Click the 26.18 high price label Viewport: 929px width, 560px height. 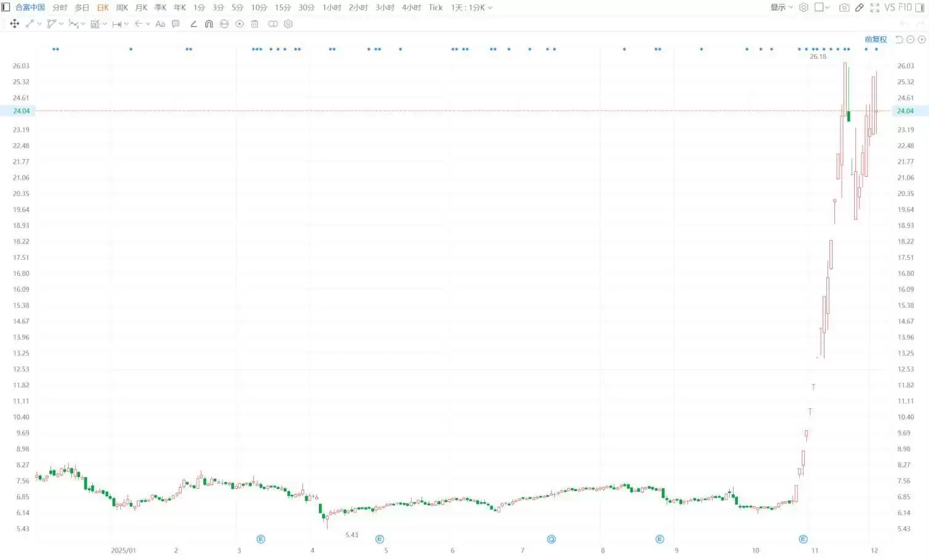click(x=818, y=56)
